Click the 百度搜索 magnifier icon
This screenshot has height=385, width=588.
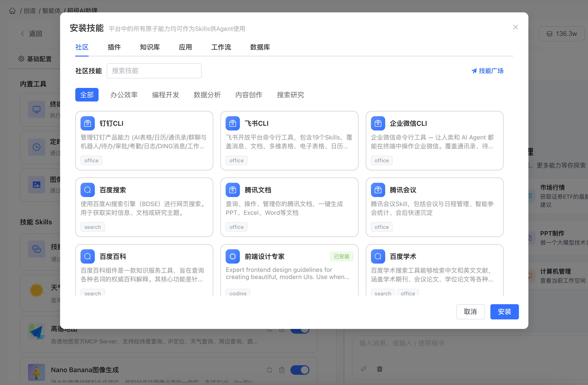(x=87, y=190)
